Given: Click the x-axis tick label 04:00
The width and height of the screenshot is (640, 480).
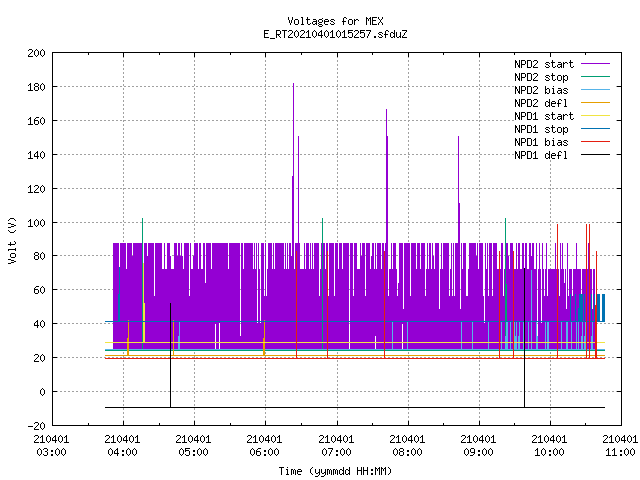Looking at the screenshot, I should point(122,452).
